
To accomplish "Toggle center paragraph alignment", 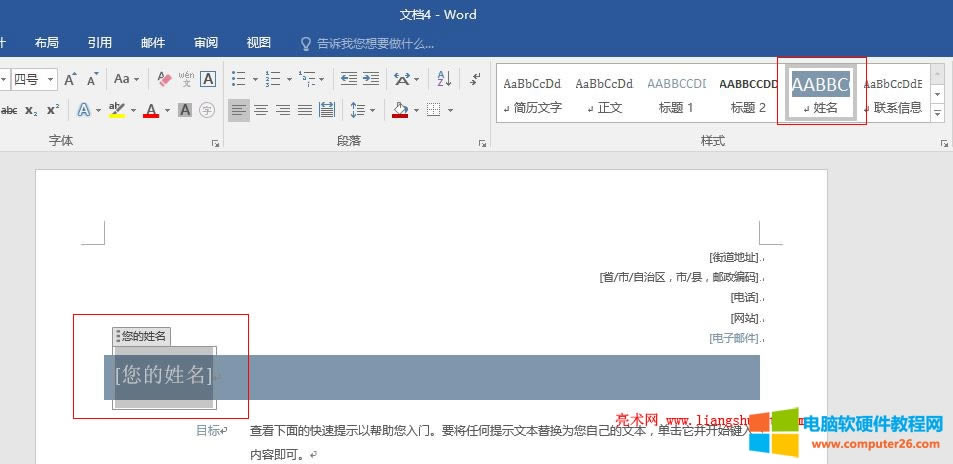I will pyautogui.click(x=260, y=110).
